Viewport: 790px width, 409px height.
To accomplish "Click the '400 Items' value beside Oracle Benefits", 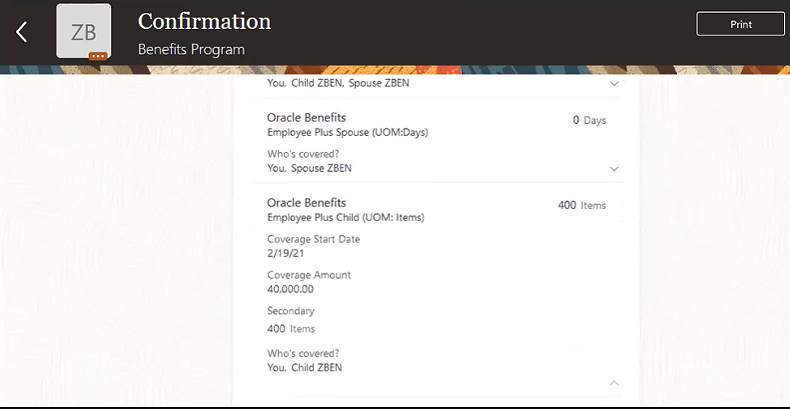I will [582, 206].
